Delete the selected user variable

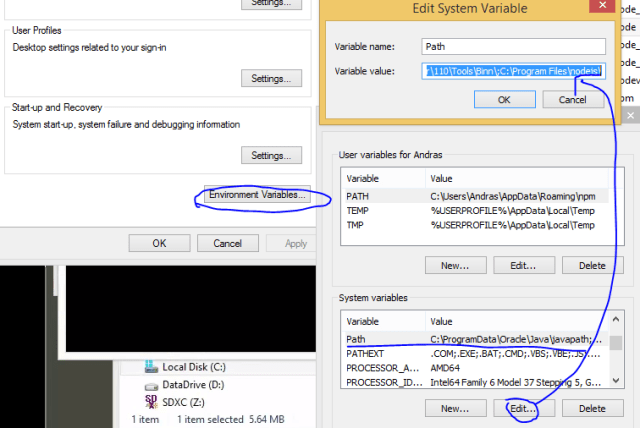tap(592, 265)
